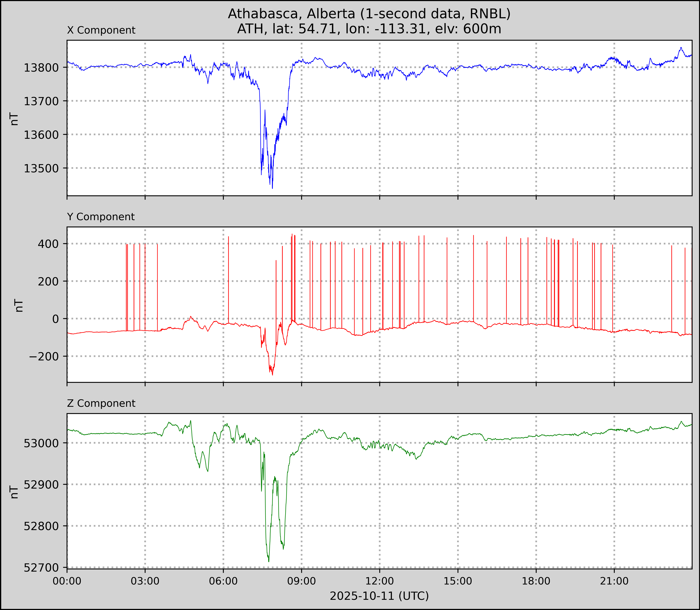The image size is (700, 610).
Task: Click the 13800 tick on X axis
Action: tap(41, 67)
